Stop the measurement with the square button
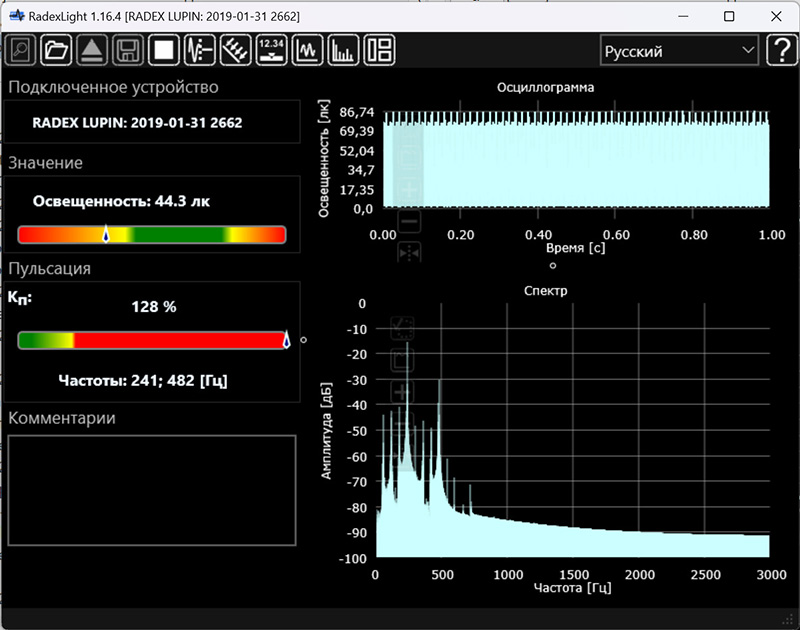 (163, 50)
